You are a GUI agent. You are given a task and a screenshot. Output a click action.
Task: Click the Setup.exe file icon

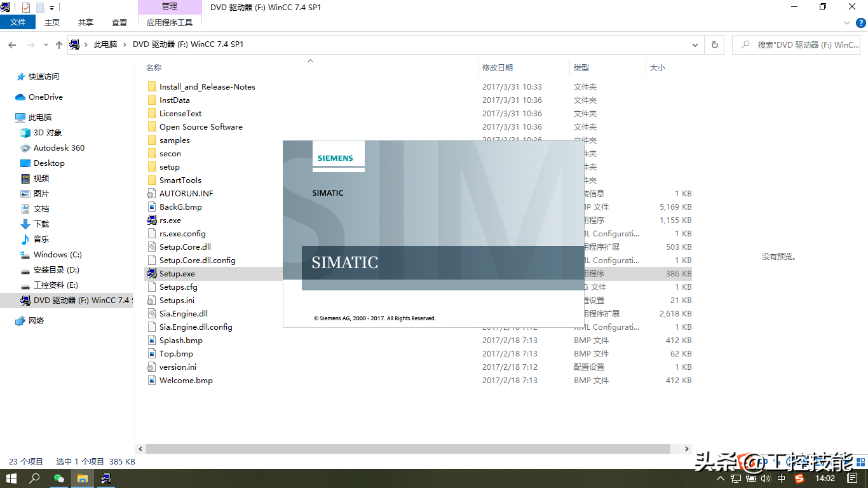pyautogui.click(x=151, y=274)
